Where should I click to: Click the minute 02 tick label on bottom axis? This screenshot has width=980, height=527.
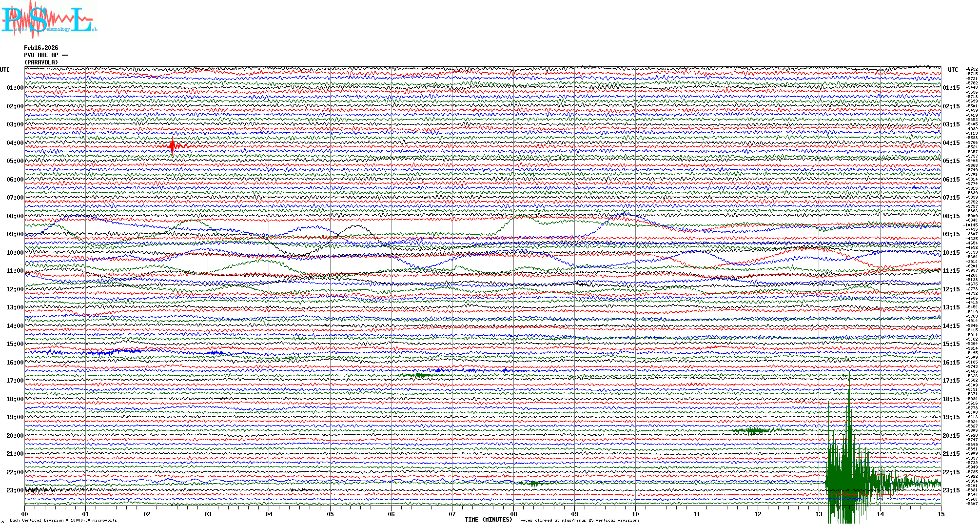[147, 514]
